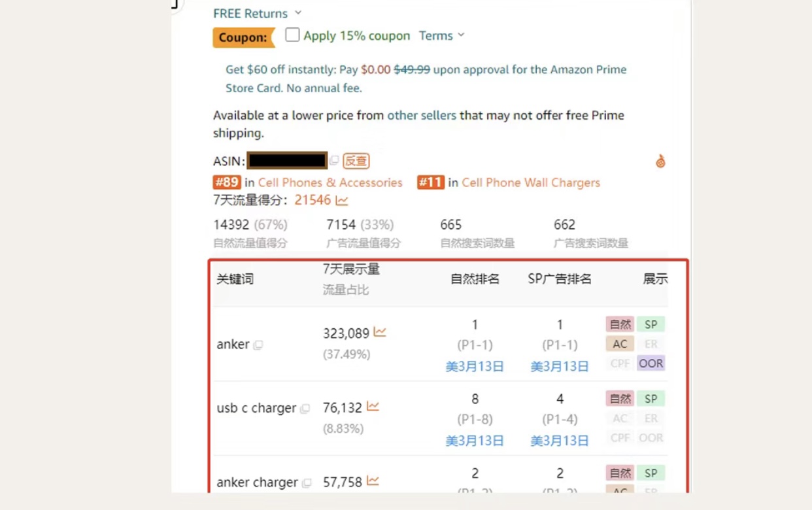Tick the Apply 15% coupon checkbox
This screenshot has height=510, width=812.
click(x=292, y=35)
